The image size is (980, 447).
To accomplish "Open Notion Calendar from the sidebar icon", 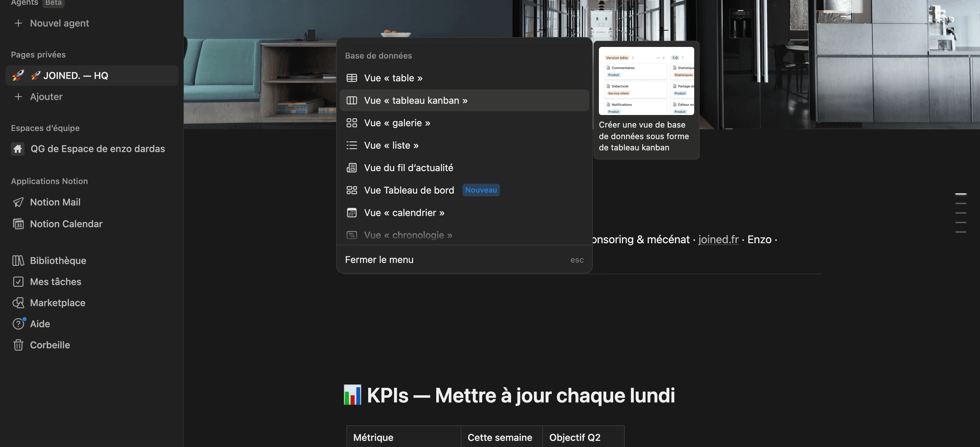I will coord(18,224).
